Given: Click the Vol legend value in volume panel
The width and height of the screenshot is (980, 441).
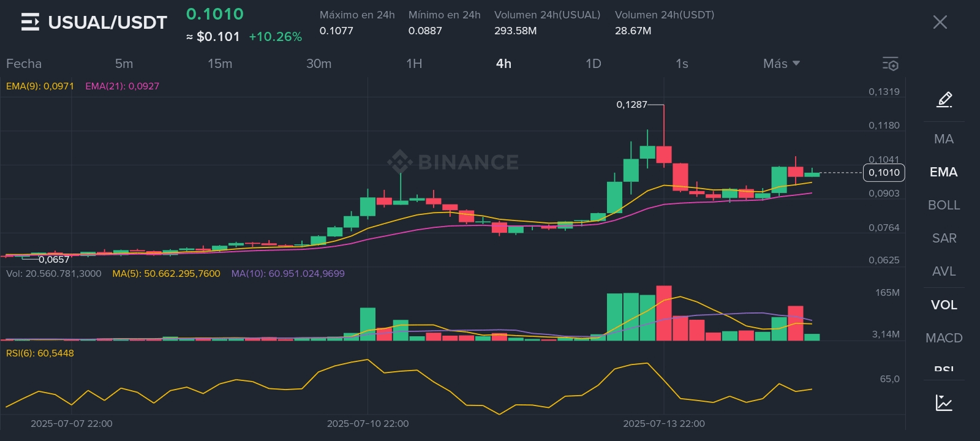Looking at the screenshot, I should coord(53,274).
